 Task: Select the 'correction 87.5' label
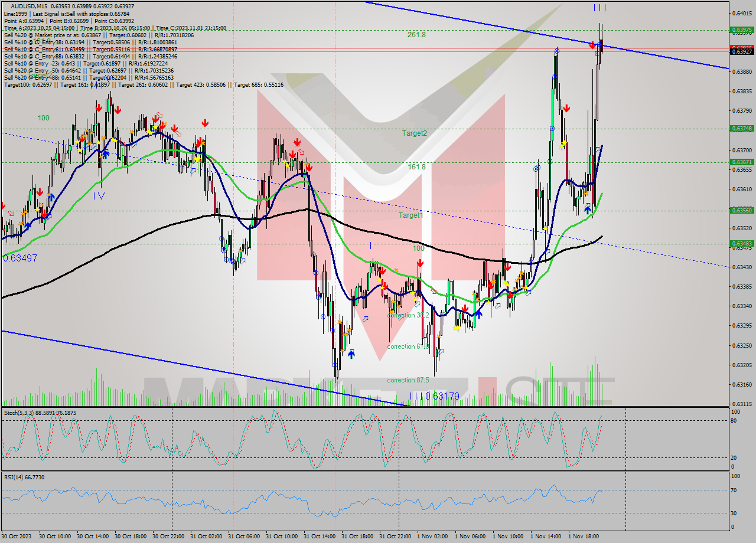pos(408,380)
